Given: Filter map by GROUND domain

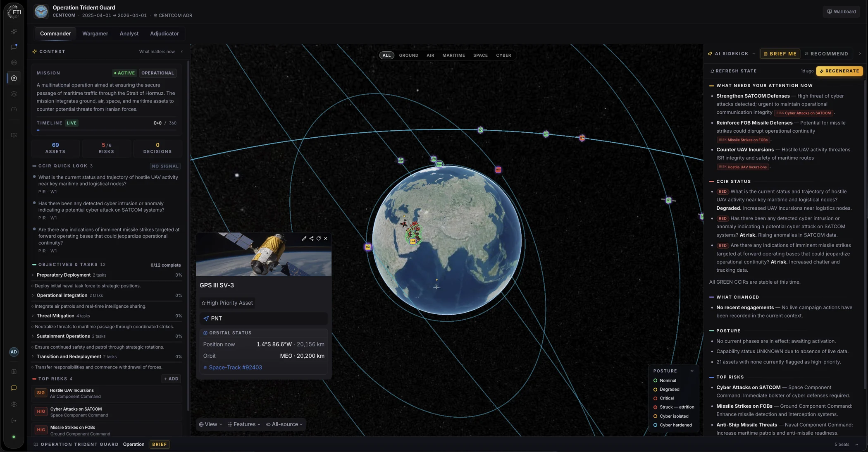Looking at the screenshot, I should click(x=408, y=55).
